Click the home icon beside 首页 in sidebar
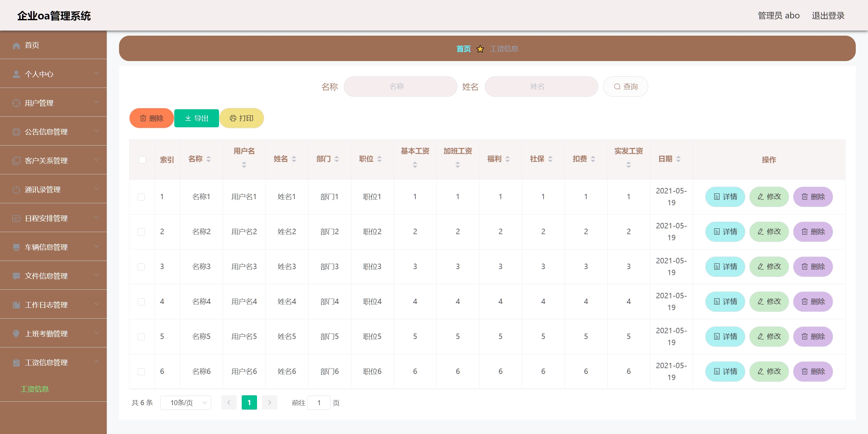 point(16,45)
